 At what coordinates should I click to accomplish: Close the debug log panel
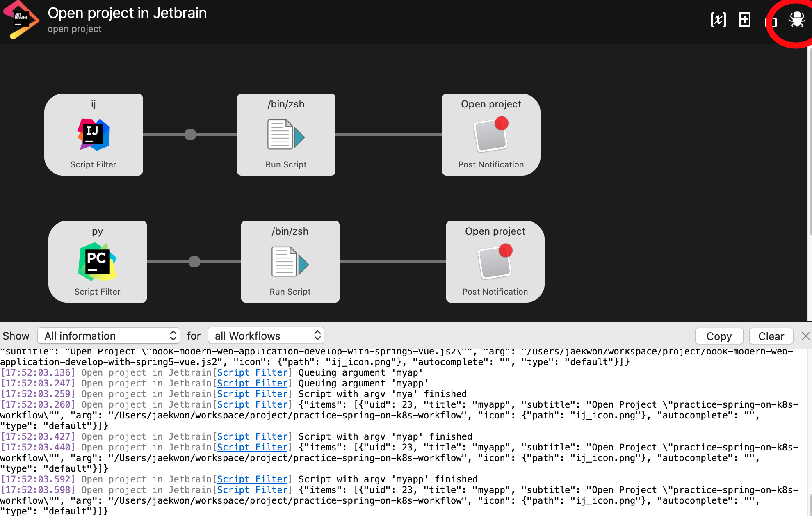[805, 336]
